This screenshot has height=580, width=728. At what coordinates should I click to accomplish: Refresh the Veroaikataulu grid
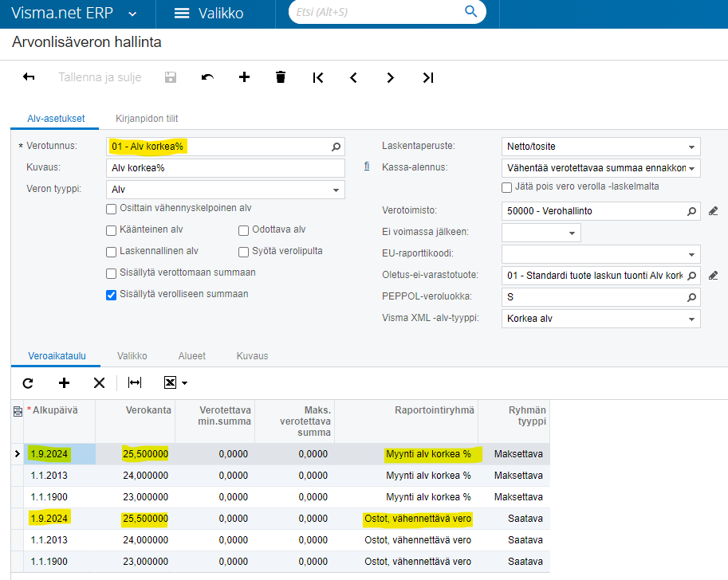28,382
